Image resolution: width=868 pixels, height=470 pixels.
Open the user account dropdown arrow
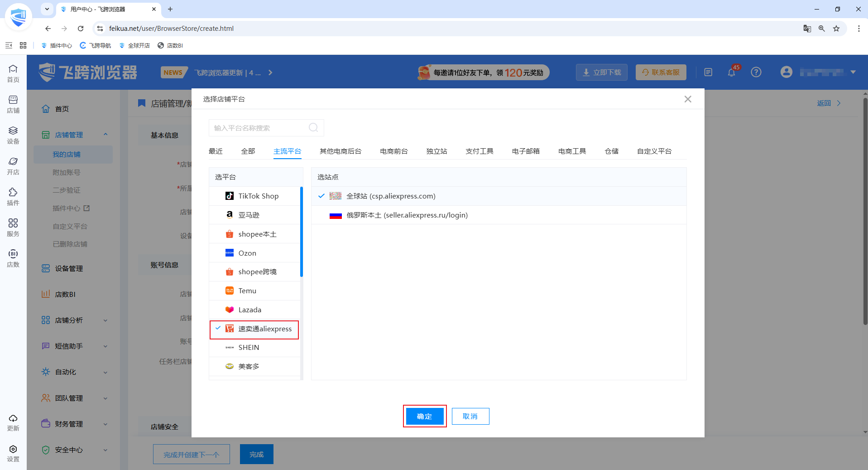tap(853, 72)
